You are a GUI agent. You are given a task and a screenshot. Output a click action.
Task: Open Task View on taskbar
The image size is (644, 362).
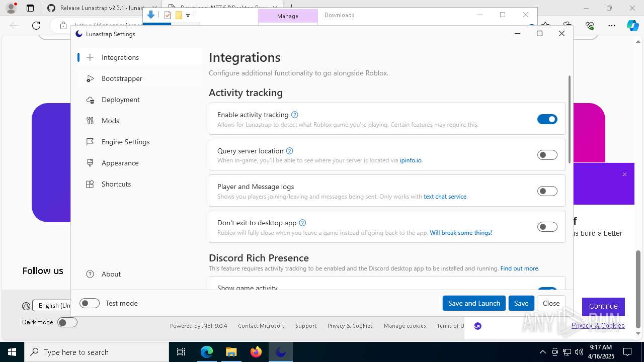182,352
